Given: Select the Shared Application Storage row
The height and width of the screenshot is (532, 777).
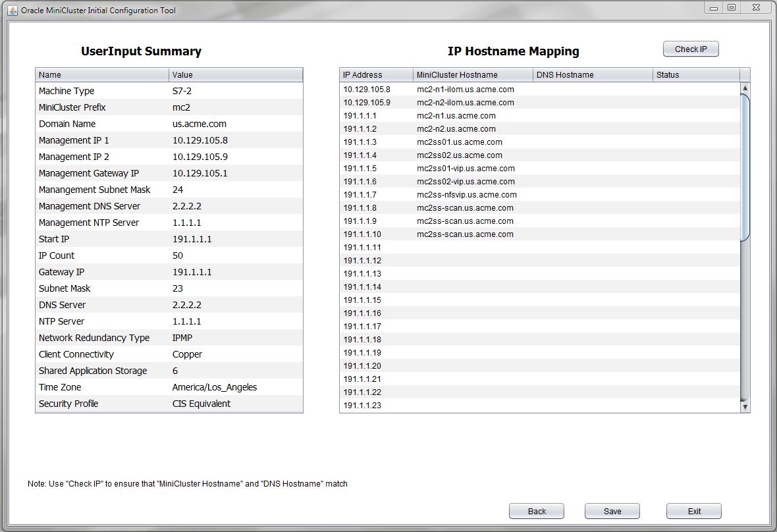Looking at the screenshot, I should [169, 371].
